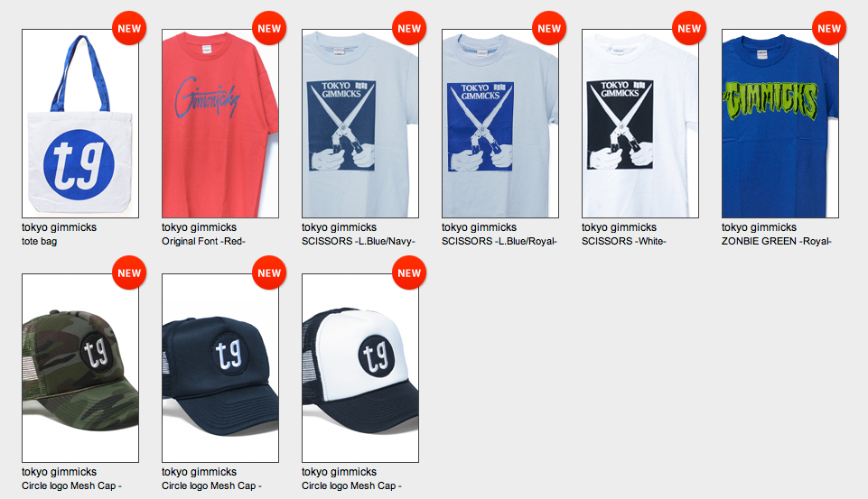Click NEW badge on tote bag
868x499 pixels.
(129, 28)
